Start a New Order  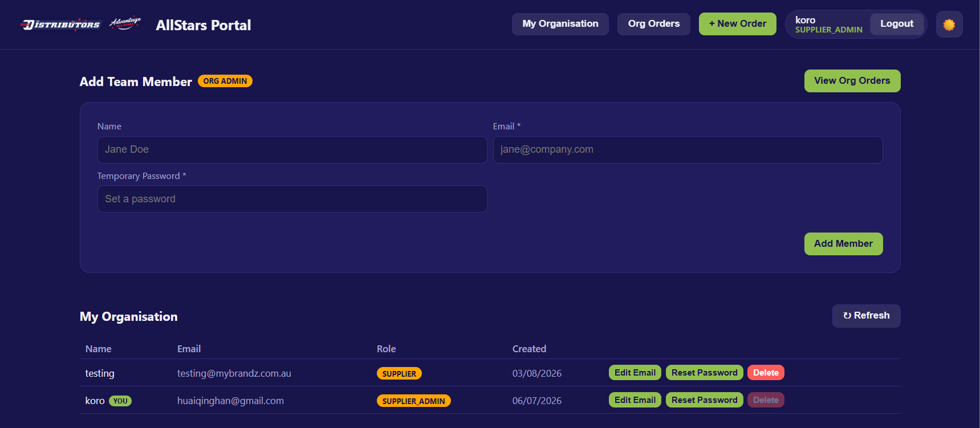tap(738, 24)
